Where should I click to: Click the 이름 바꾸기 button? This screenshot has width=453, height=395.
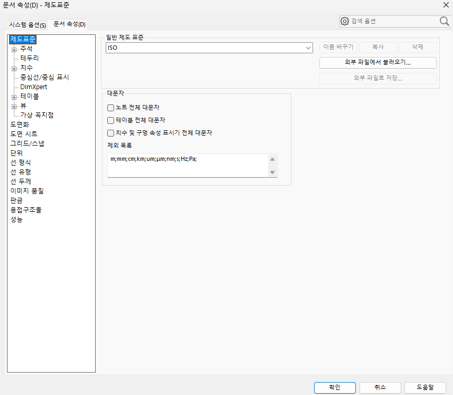(x=338, y=47)
